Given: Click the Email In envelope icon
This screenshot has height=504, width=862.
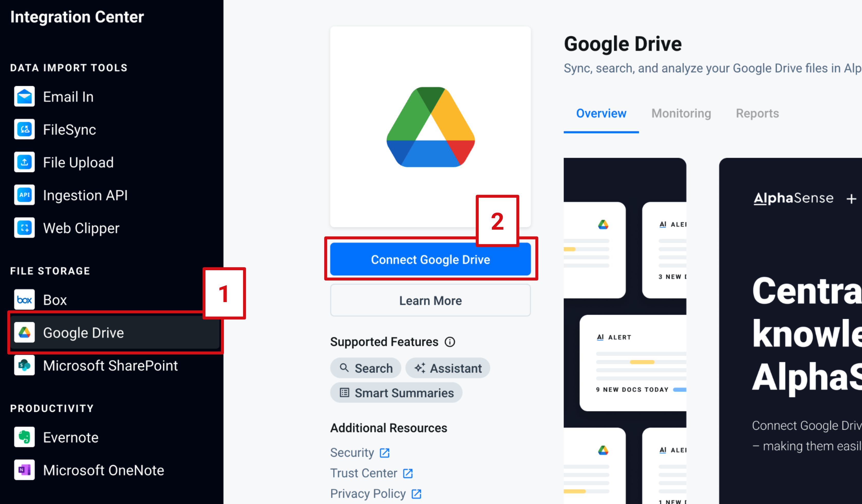Looking at the screenshot, I should coord(24,97).
